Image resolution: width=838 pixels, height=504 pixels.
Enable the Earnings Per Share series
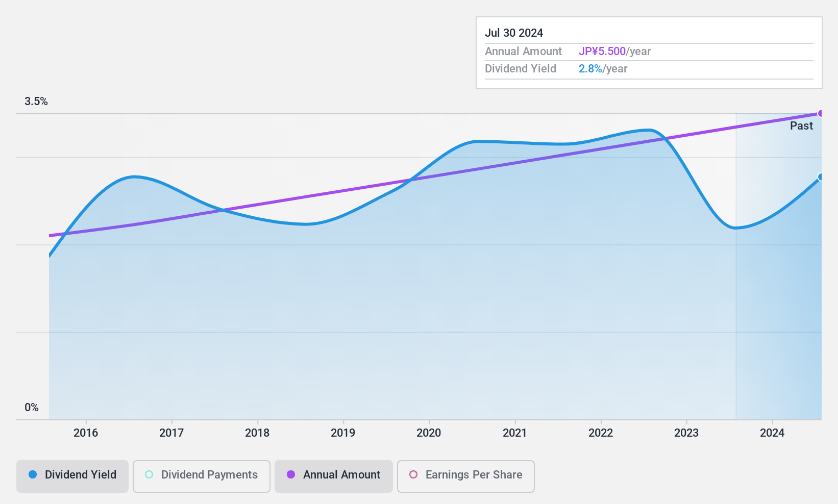tap(466, 476)
